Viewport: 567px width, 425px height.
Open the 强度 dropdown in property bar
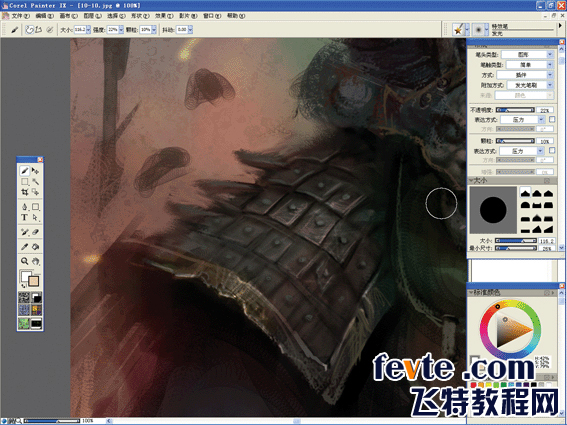coord(121,30)
